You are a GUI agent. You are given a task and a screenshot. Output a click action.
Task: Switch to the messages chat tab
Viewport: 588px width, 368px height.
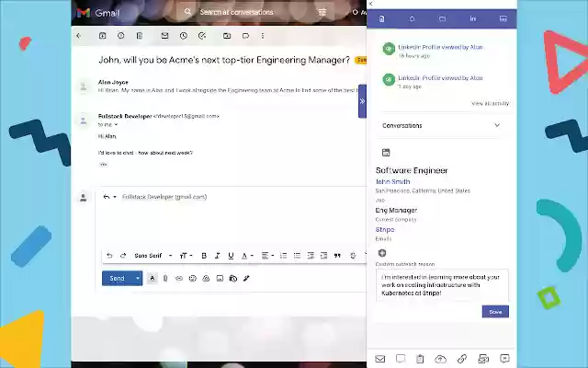(x=443, y=18)
